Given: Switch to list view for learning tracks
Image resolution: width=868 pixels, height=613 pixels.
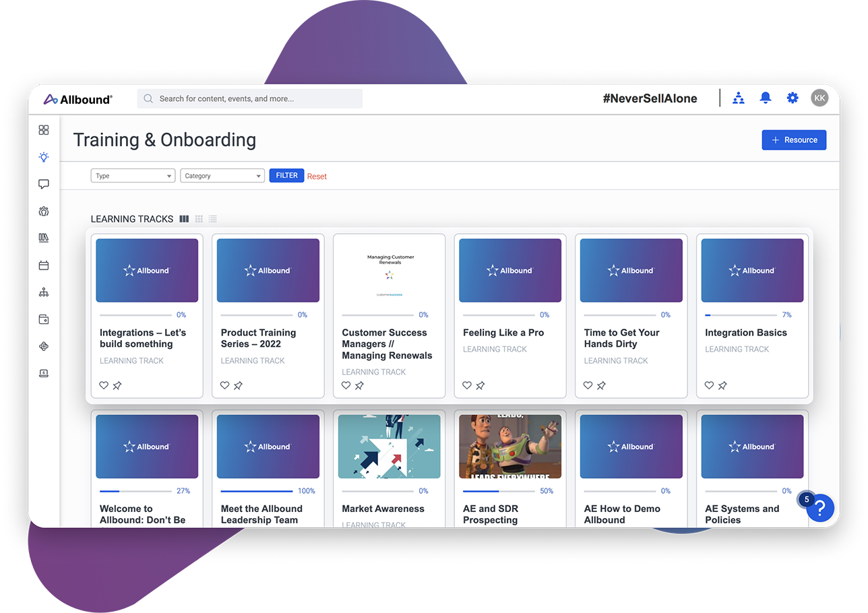Looking at the screenshot, I should 213,218.
